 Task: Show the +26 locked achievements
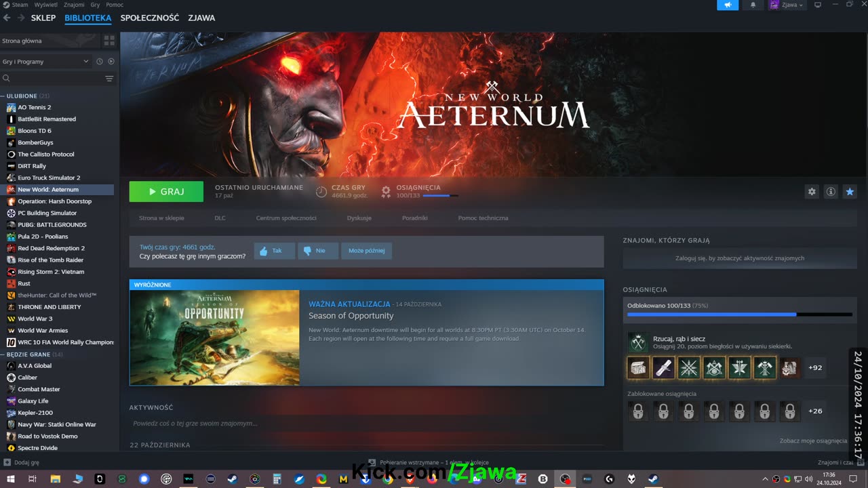(x=815, y=411)
